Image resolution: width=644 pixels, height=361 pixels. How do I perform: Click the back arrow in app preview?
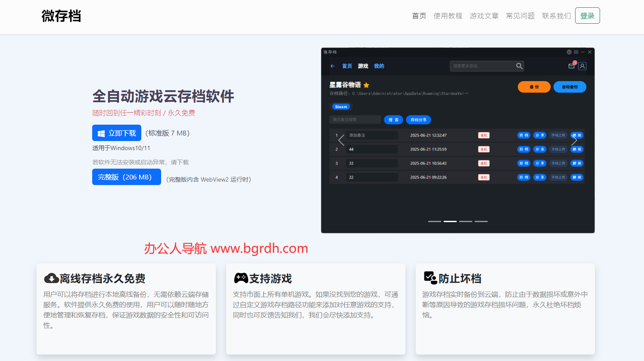click(x=332, y=66)
